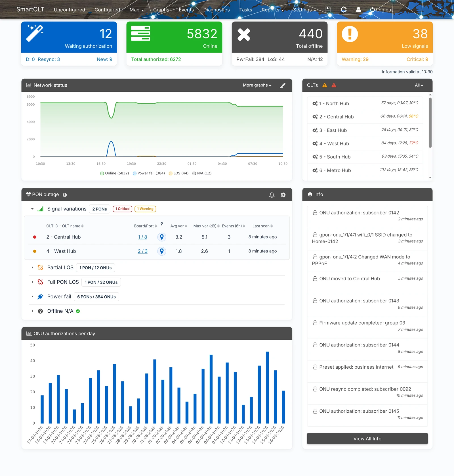Open PON outage settings gear
454x476 pixels.
283,195
